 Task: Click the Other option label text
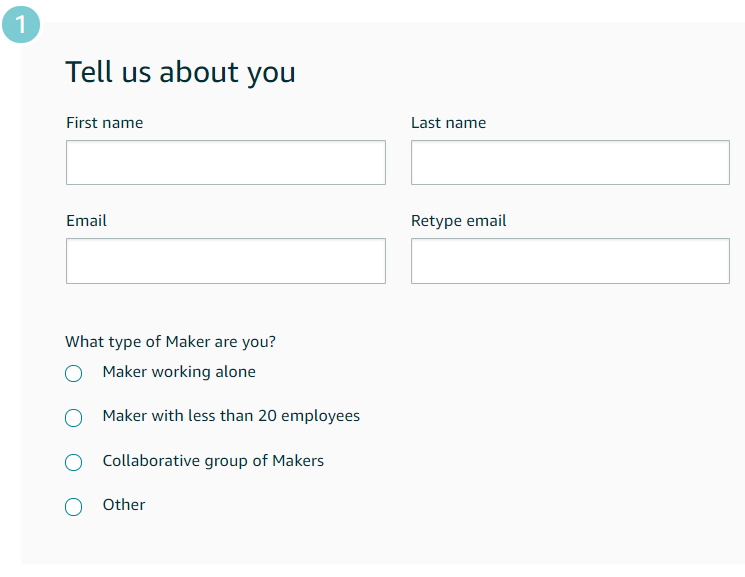point(124,505)
